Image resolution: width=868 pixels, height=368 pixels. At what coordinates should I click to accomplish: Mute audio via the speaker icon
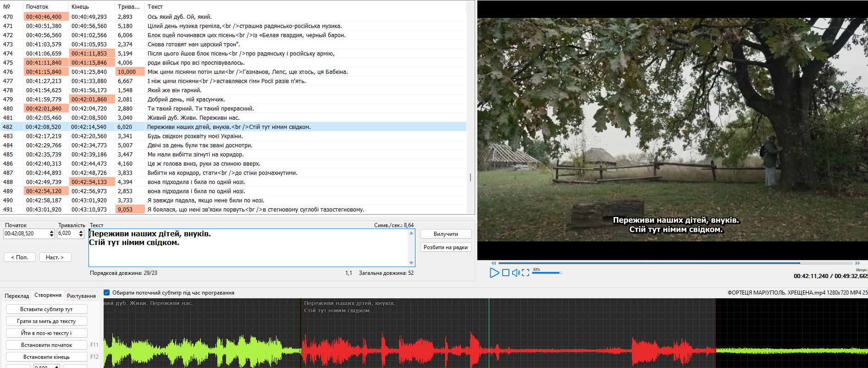516,273
